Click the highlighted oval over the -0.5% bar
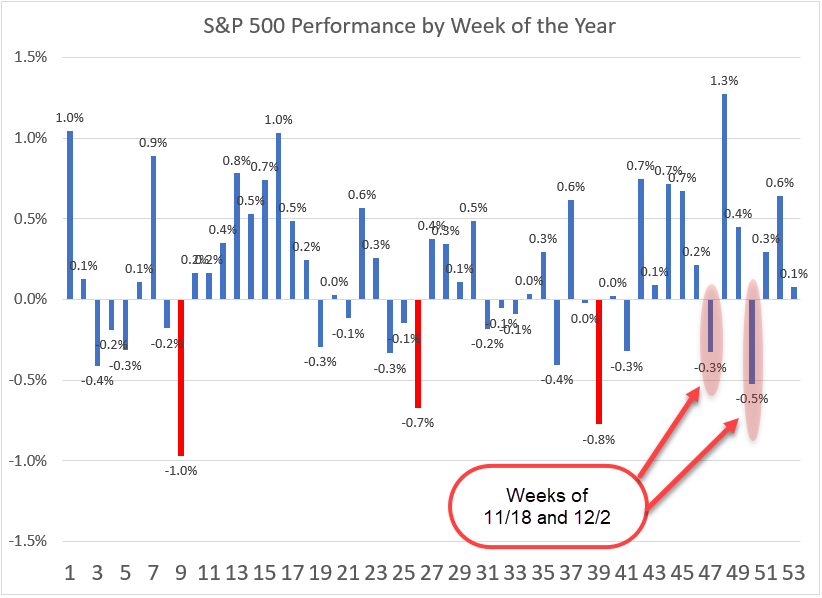822x598 pixels. pyautogui.click(x=752, y=358)
